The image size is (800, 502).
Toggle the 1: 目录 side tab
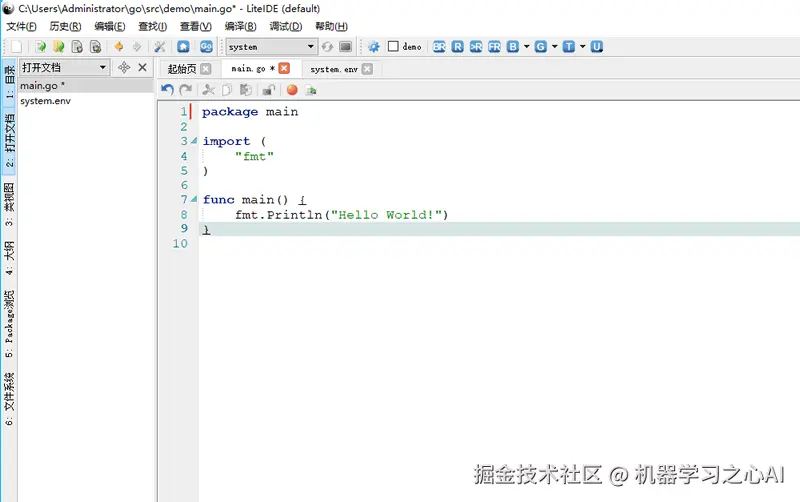coord(9,83)
